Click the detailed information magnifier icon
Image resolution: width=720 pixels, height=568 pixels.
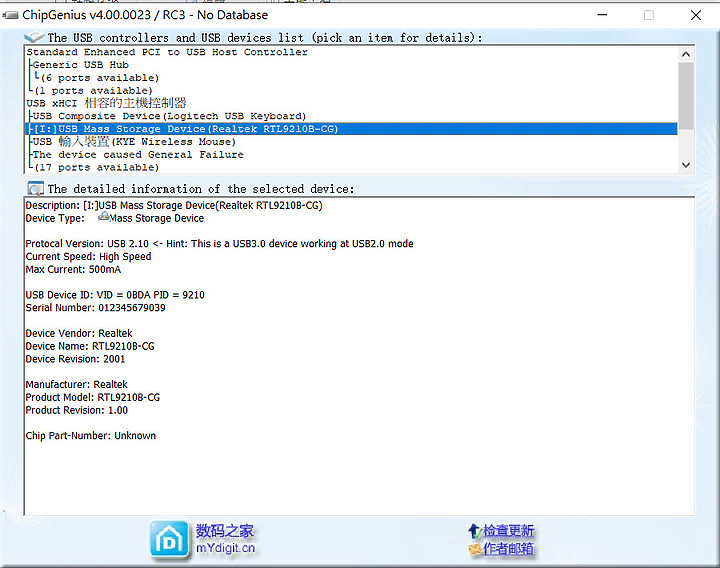tap(35, 188)
